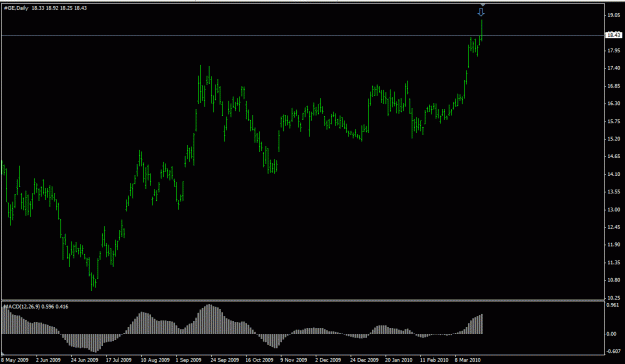Click the 8 Mar 2010 date label
This screenshot has width=625, height=364.
click(x=468, y=360)
